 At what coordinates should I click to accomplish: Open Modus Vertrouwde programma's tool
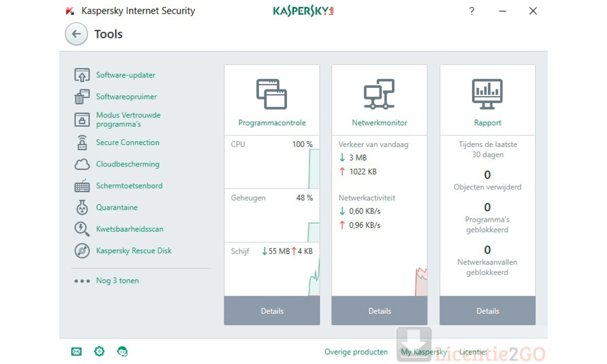tap(128, 119)
